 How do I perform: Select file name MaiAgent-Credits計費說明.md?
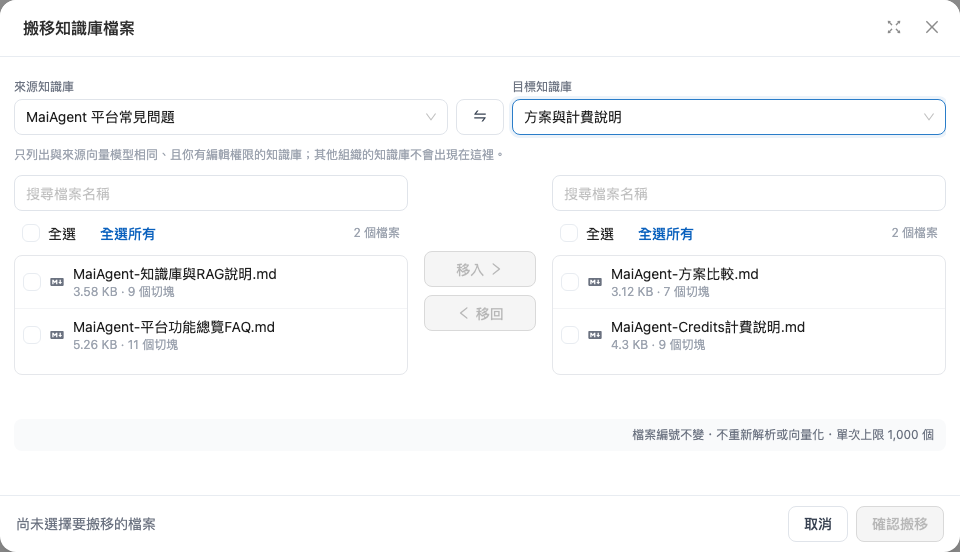708,327
